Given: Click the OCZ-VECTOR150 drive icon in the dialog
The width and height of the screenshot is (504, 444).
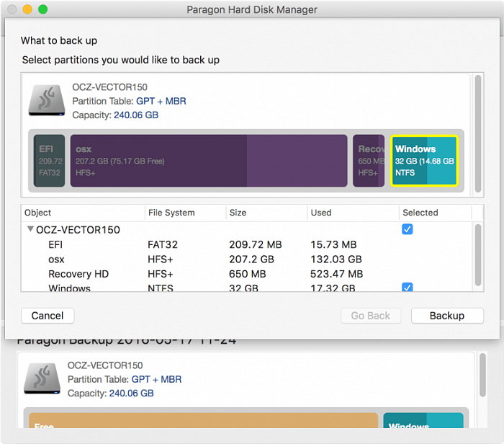Looking at the screenshot, I should tap(47, 100).
